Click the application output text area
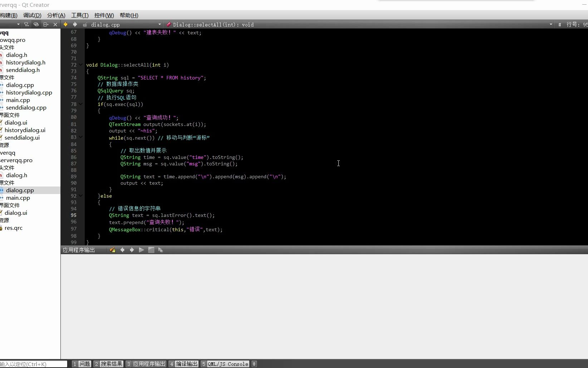This screenshot has height=368, width=588. [x=324, y=306]
